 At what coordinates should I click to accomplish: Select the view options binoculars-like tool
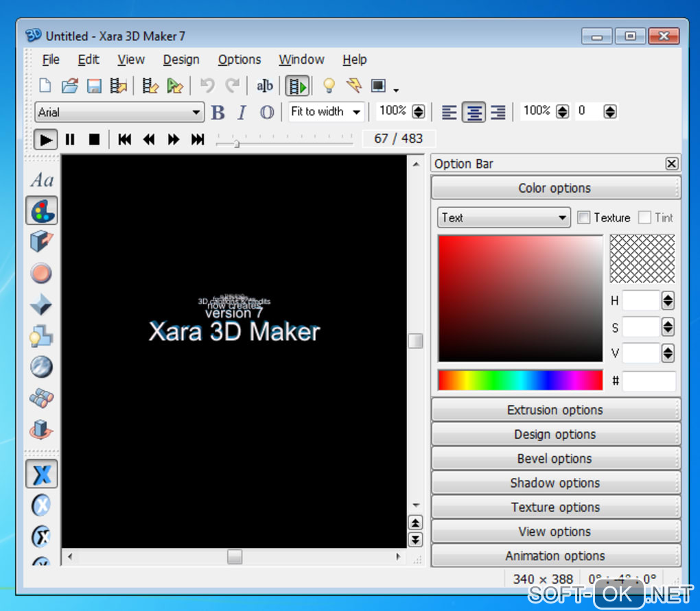pyautogui.click(x=41, y=398)
